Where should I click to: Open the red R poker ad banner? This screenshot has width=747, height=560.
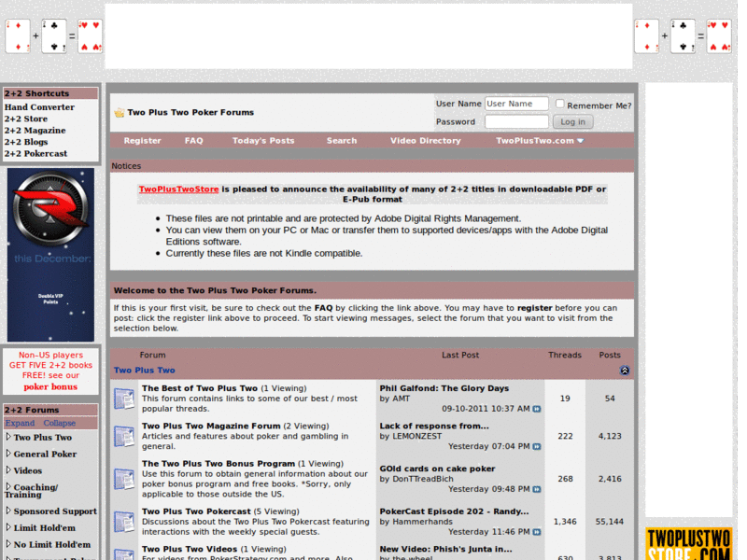point(50,255)
